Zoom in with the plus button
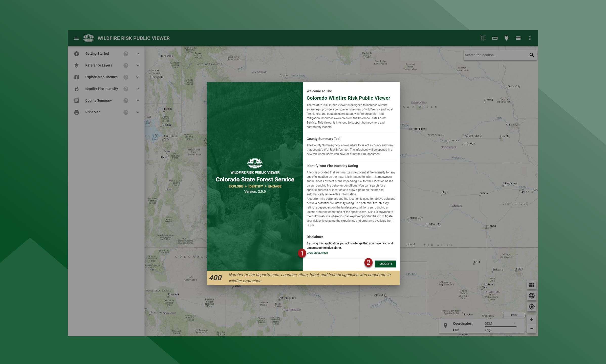This screenshot has width=606, height=364. (532, 319)
